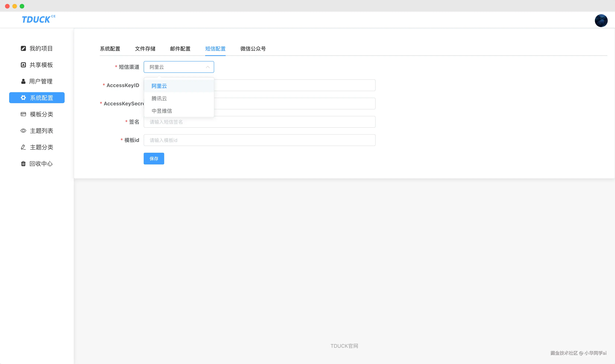The image size is (615, 364).
Task: Click the gear icon in 系统配置
Action: pyautogui.click(x=23, y=98)
